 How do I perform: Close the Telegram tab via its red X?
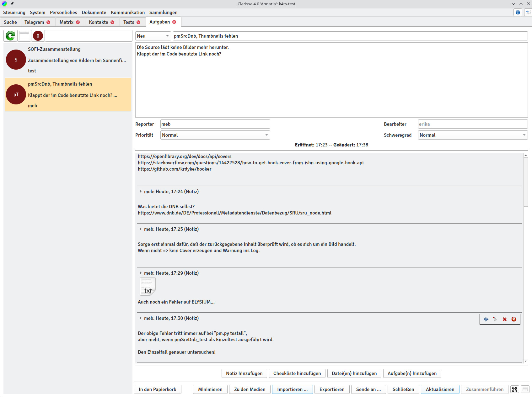click(48, 22)
